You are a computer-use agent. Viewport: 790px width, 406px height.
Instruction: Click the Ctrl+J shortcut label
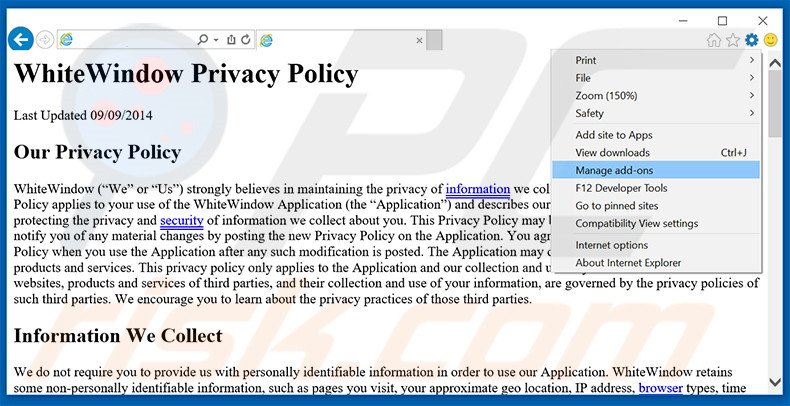point(734,153)
